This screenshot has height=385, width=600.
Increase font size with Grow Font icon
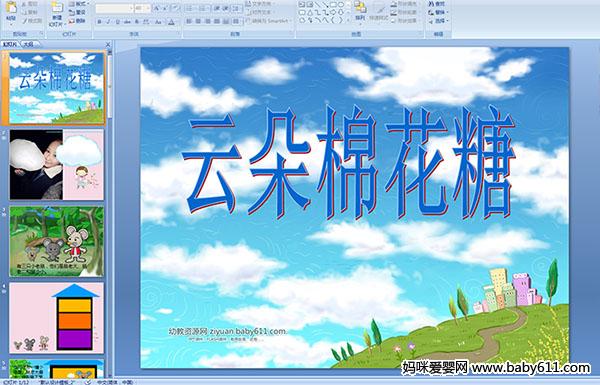157,8
